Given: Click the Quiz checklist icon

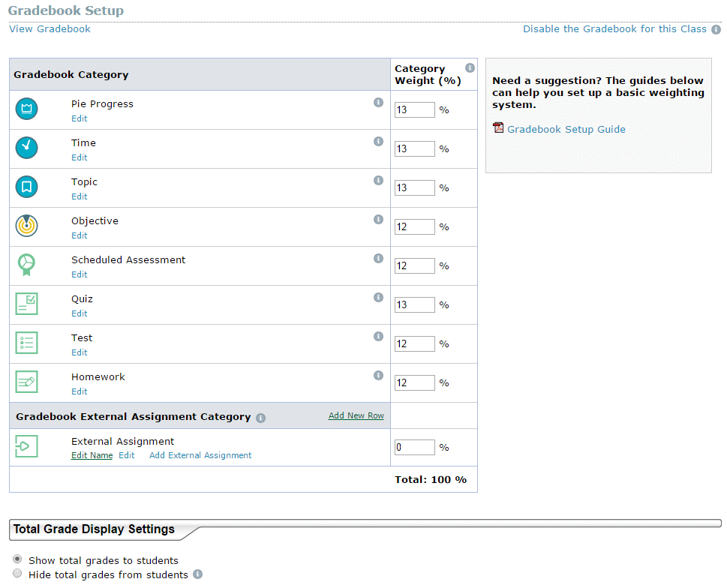Looking at the screenshot, I should [x=26, y=304].
